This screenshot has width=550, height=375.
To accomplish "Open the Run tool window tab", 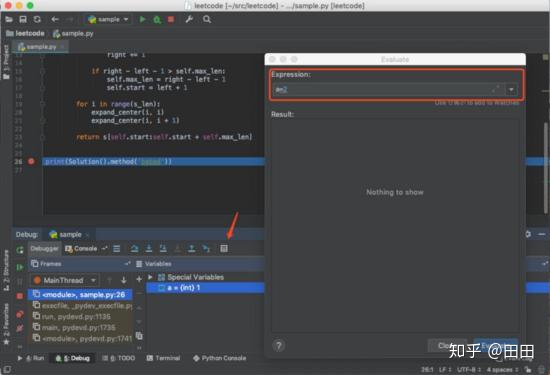I will click(31, 358).
